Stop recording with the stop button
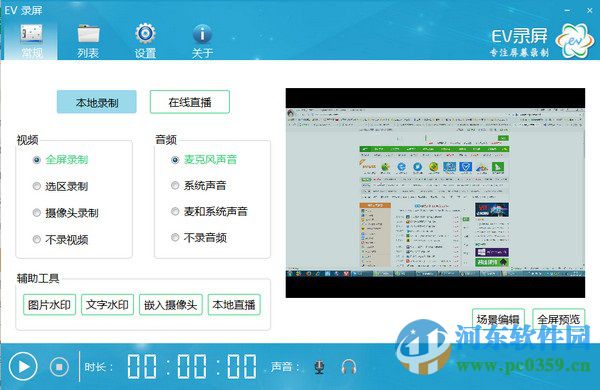Screen dimensions: 600x390 [x=59, y=367]
